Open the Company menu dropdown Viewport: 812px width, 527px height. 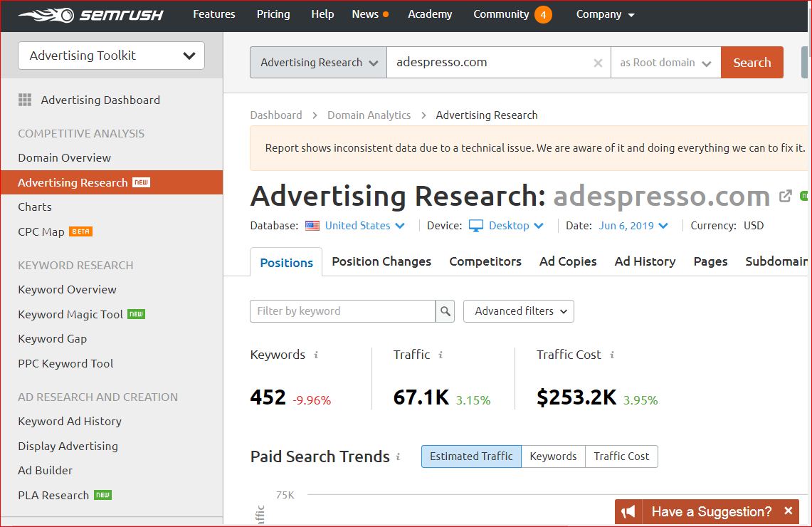coord(606,14)
